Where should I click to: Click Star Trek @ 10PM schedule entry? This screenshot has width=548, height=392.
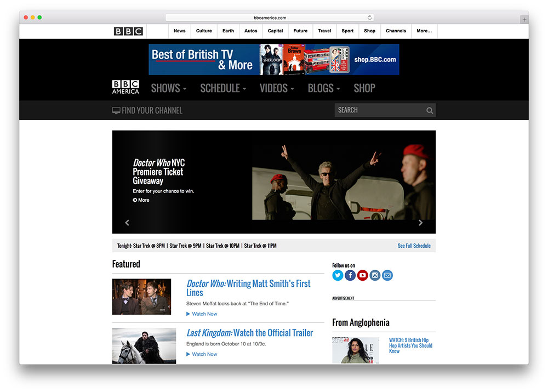(222, 246)
